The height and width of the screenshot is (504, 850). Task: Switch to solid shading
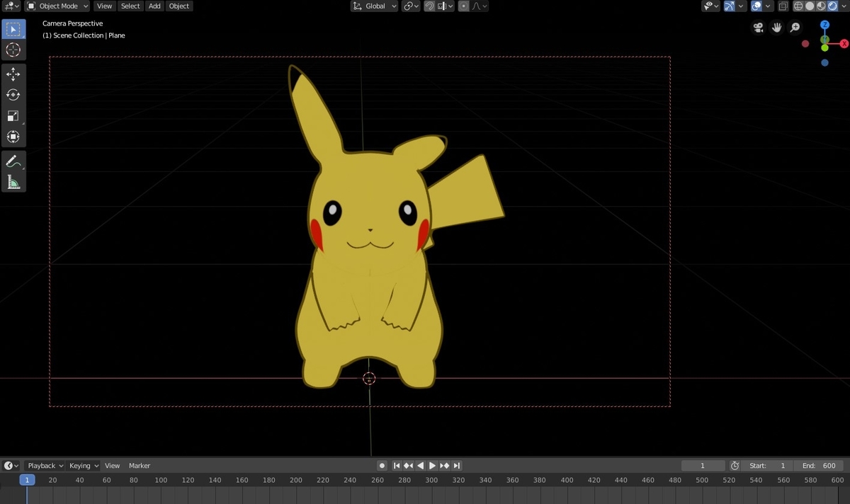tap(810, 6)
